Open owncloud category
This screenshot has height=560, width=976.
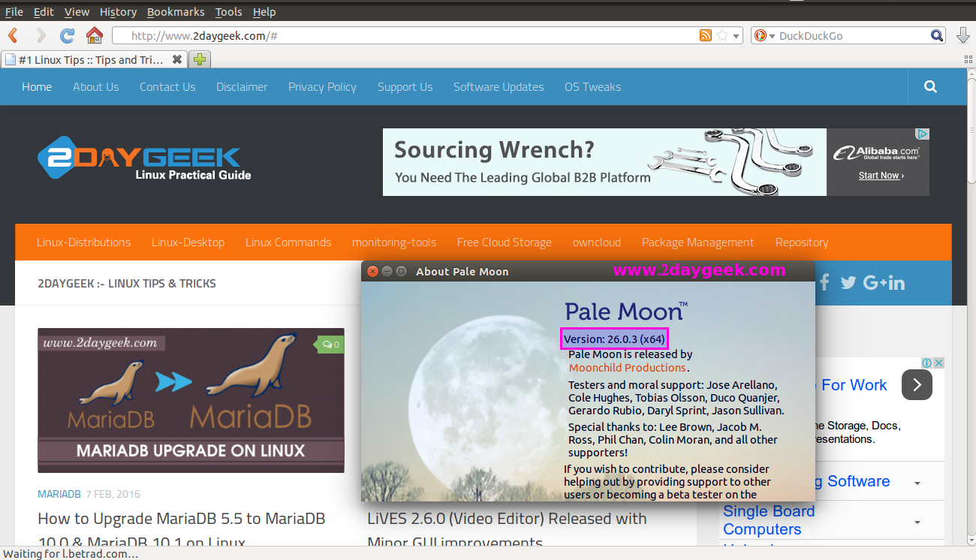click(x=597, y=242)
